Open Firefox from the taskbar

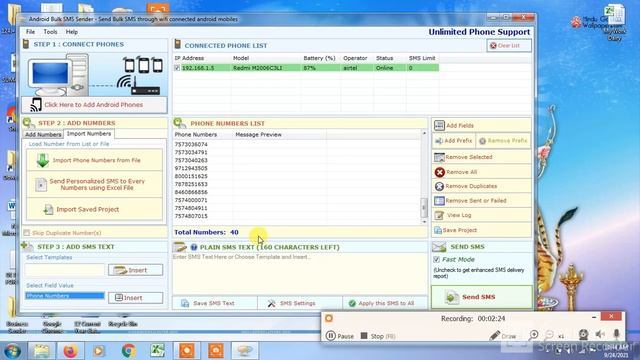pyautogui.click(x=70, y=351)
